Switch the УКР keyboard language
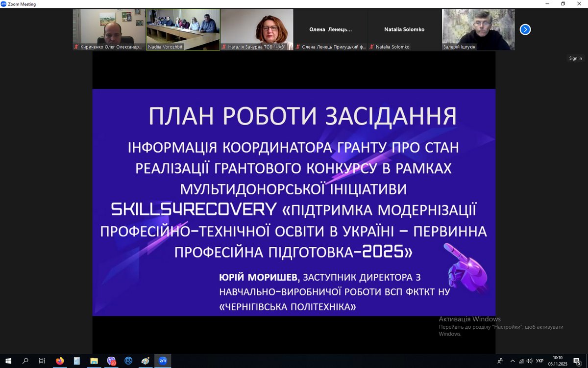The width and height of the screenshot is (588, 368). (539, 361)
